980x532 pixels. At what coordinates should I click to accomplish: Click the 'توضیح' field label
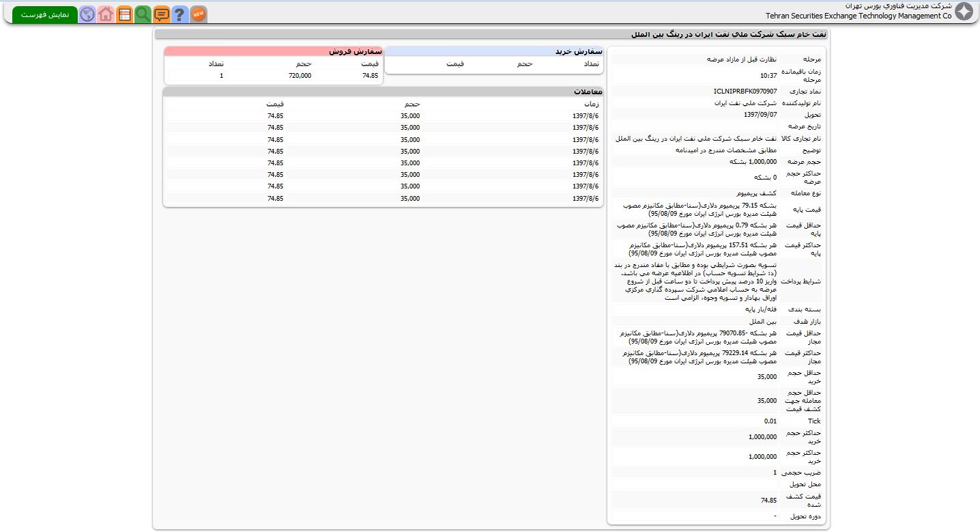click(x=811, y=150)
